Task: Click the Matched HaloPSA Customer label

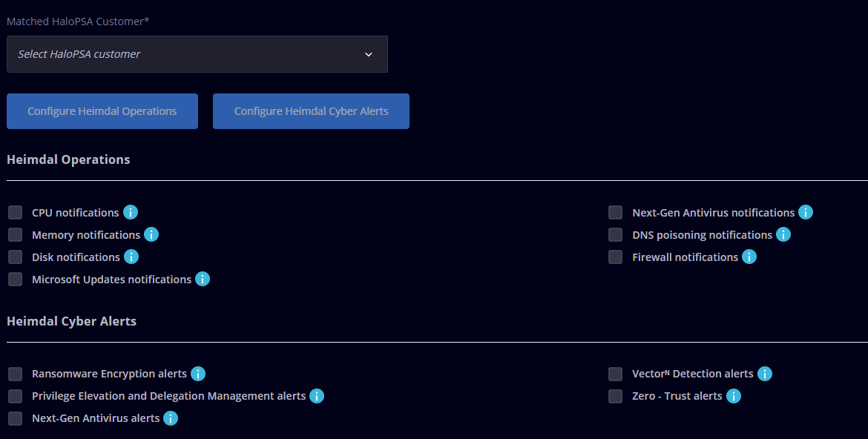Action: click(x=78, y=22)
